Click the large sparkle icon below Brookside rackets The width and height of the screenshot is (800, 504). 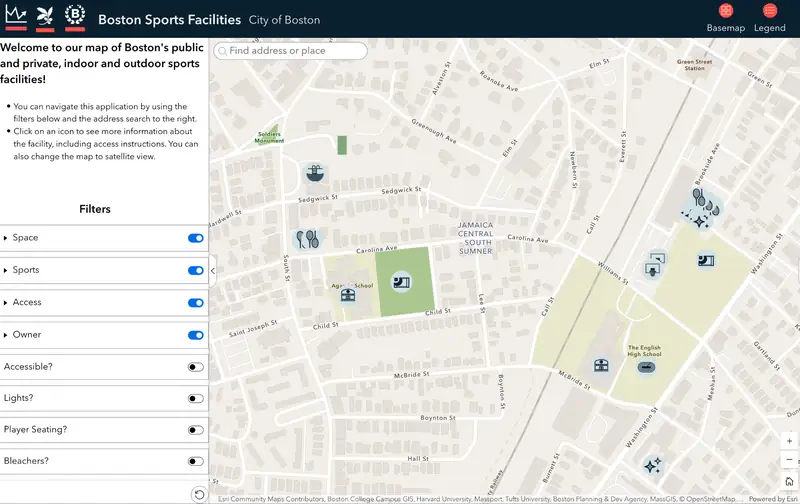(699, 221)
